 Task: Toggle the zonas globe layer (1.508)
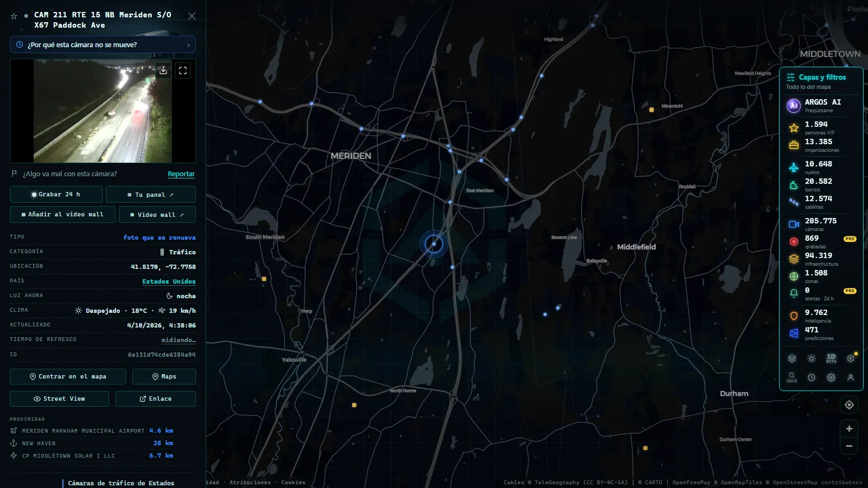click(x=821, y=277)
